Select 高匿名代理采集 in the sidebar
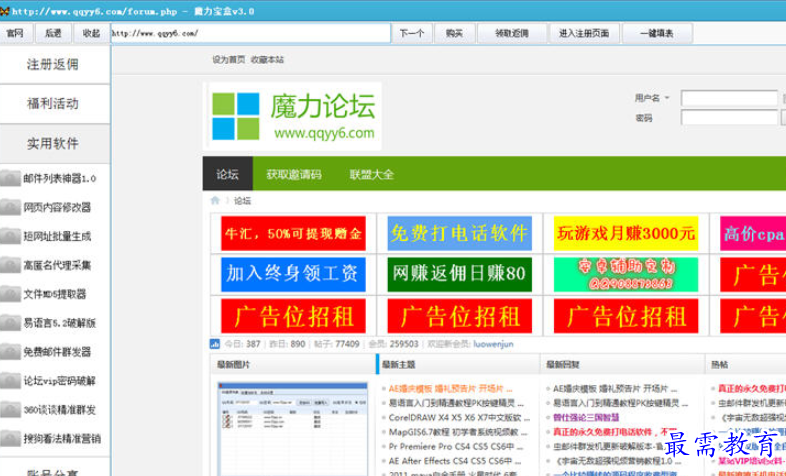 pyautogui.click(x=56, y=265)
